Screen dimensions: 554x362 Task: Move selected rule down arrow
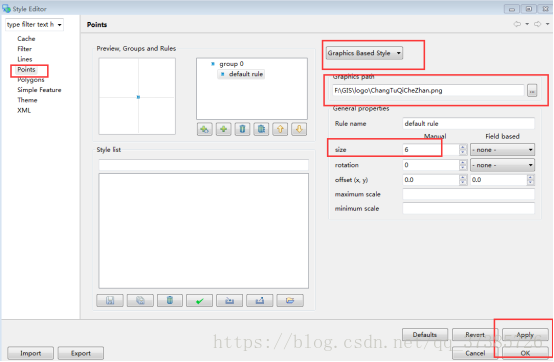299,129
